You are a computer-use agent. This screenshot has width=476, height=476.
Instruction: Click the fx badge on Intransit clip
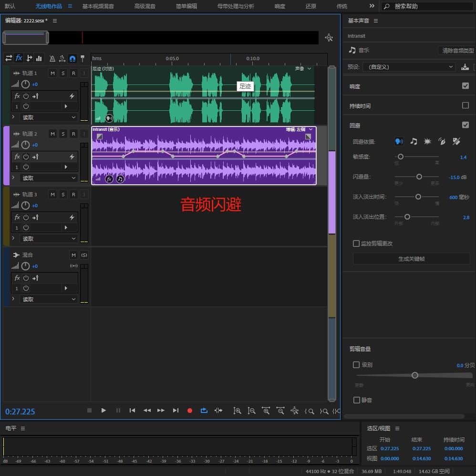pyautogui.click(x=109, y=179)
